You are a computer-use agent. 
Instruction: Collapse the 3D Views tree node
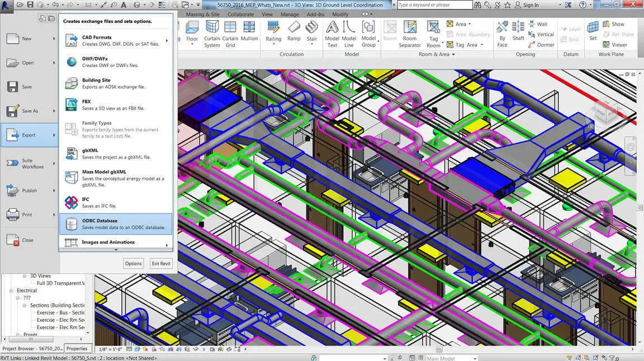tap(25, 275)
